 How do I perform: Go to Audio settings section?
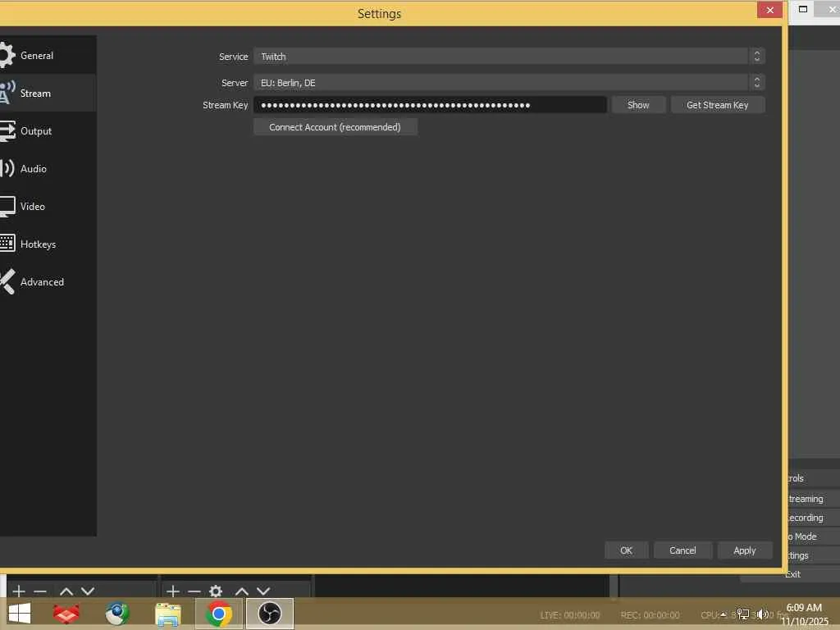(x=47, y=169)
